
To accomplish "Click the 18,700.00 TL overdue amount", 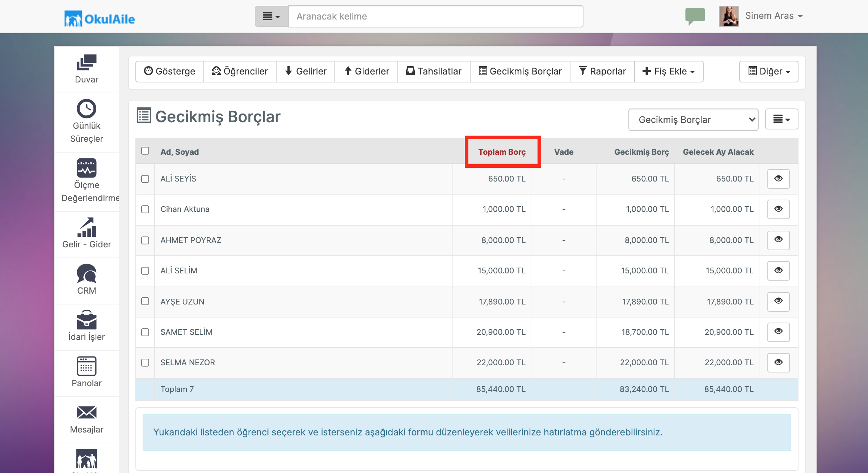I will coord(645,332).
